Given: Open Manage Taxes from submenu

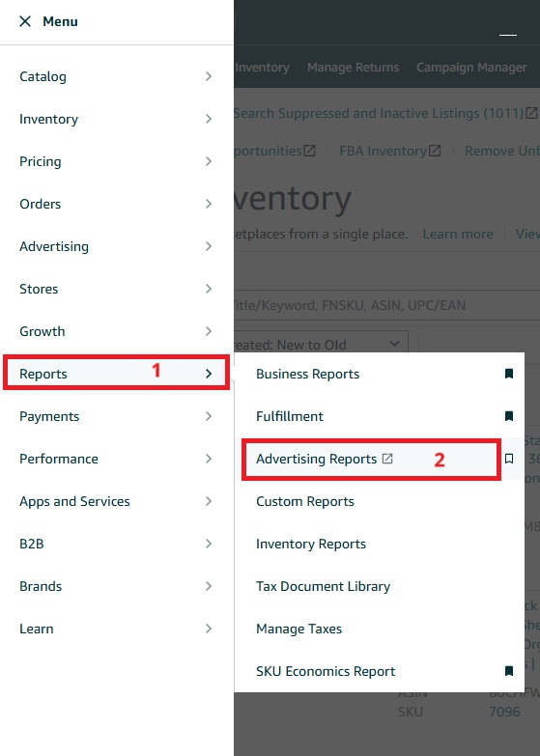Looking at the screenshot, I should 298,629.
